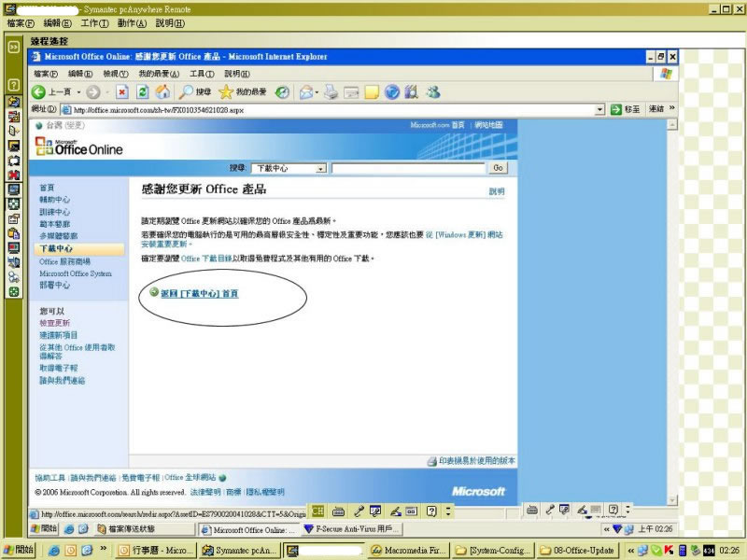Open the Office 下載目錄 link
The height and width of the screenshot is (560, 747).
pyautogui.click(x=206, y=259)
